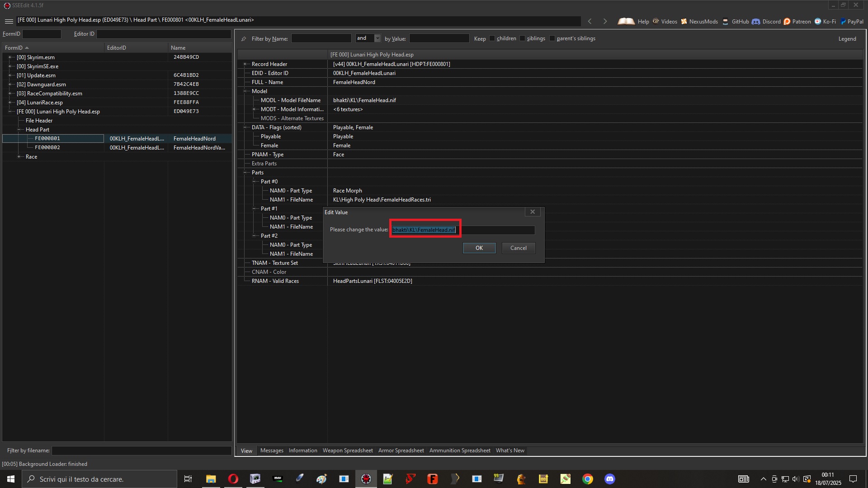Click the pin filter icon

(244, 39)
